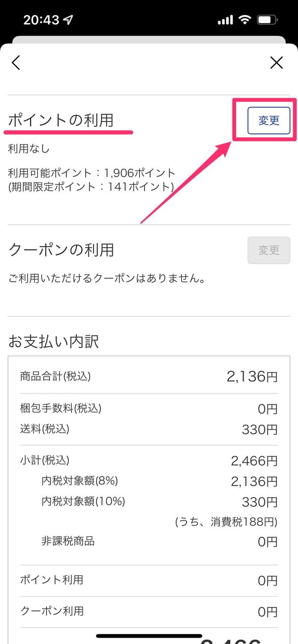Tap the home indicator bar at bottom

pos(149,636)
